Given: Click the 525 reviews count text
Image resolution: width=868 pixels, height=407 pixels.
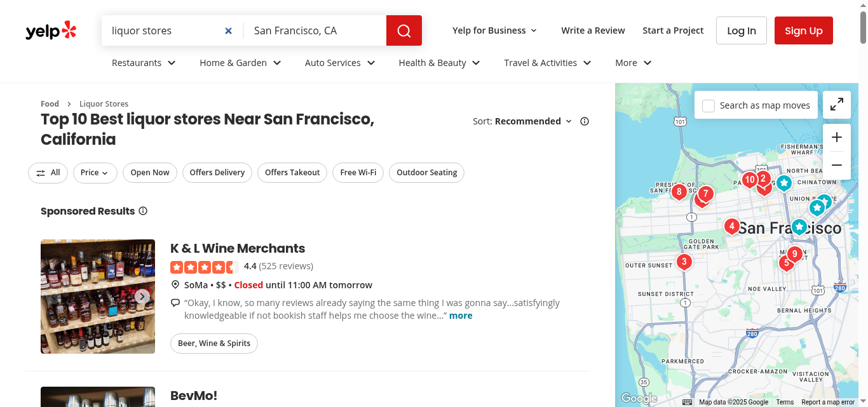Looking at the screenshot, I should (286, 266).
